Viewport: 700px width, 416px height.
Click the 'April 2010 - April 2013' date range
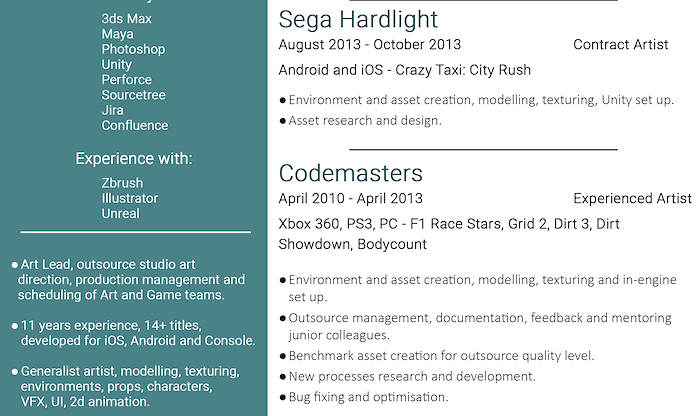tap(350, 198)
